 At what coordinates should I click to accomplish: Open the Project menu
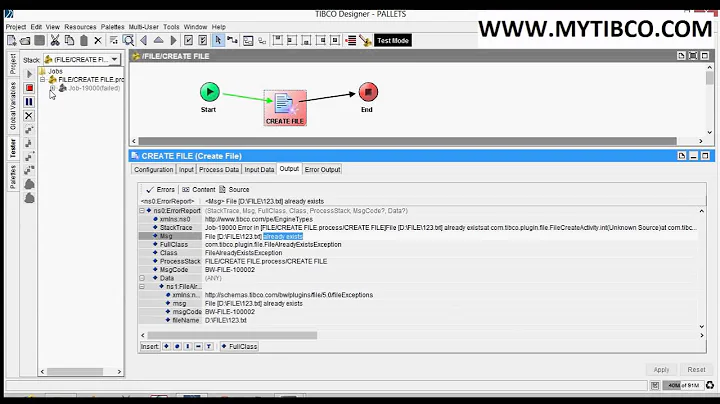pyautogui.click(x=16, y=27)
